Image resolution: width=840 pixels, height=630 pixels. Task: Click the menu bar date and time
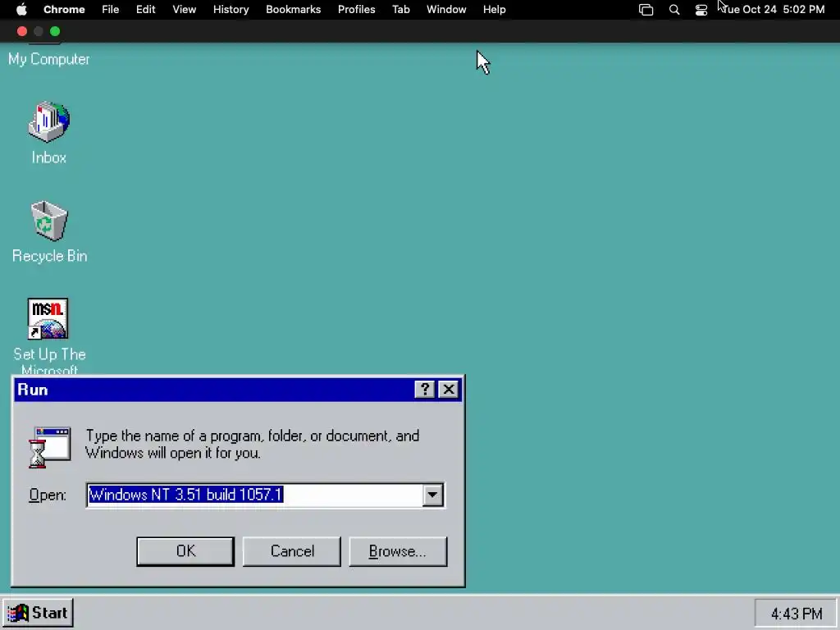(774, 10)
